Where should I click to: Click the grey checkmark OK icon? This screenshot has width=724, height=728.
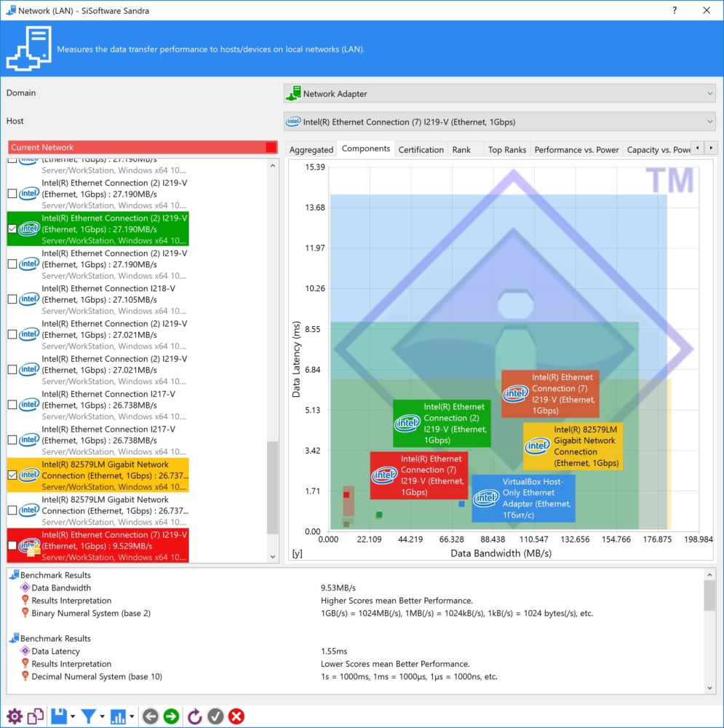pyautogui.click(x=215, y=716)
